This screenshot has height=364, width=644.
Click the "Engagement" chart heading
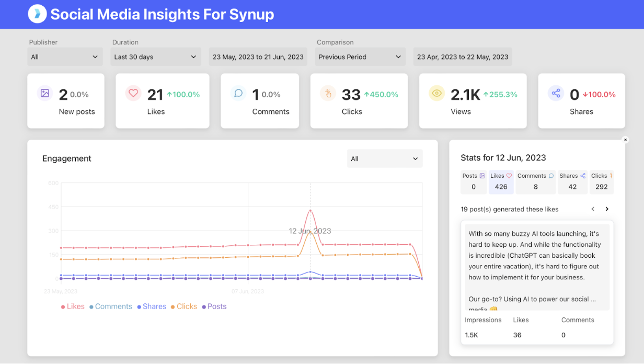pyautogui.click(x=67, y=158)
